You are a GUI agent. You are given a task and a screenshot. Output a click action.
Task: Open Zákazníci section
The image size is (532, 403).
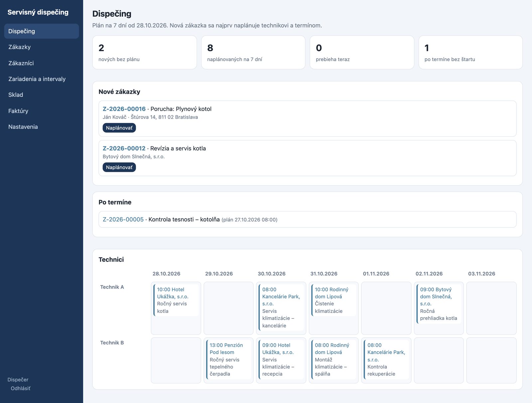tap(42, 63)
